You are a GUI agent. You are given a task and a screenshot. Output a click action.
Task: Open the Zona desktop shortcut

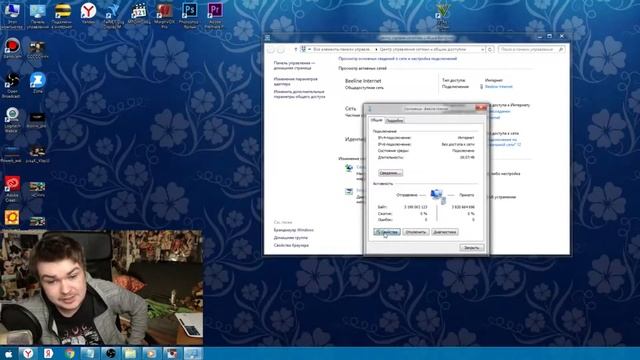[x=38, y=83]
